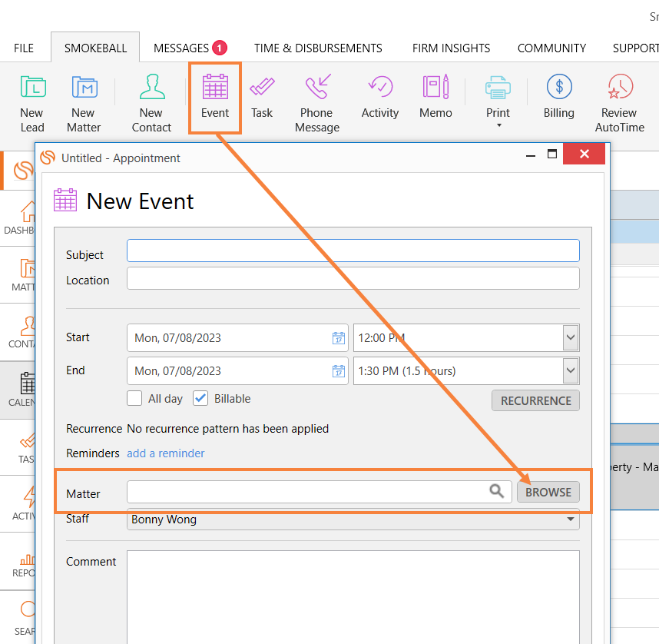Close the Untitled Appointment window
659x644 pixels.
[584, 154]
